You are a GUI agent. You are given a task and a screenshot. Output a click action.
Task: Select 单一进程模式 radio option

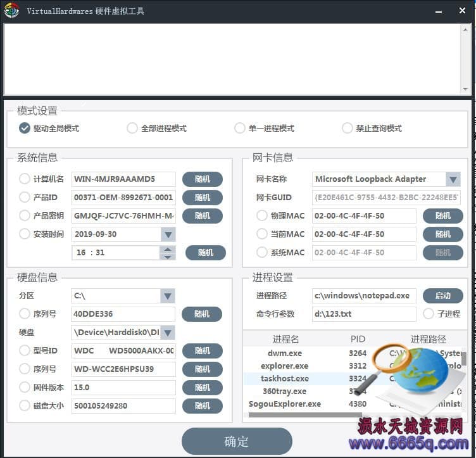(239, 128)
